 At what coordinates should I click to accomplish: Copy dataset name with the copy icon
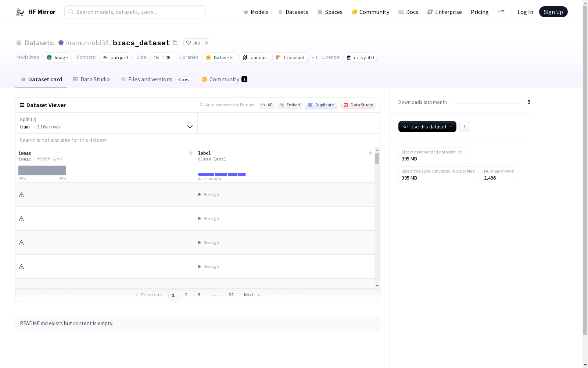tap(175, 43)
